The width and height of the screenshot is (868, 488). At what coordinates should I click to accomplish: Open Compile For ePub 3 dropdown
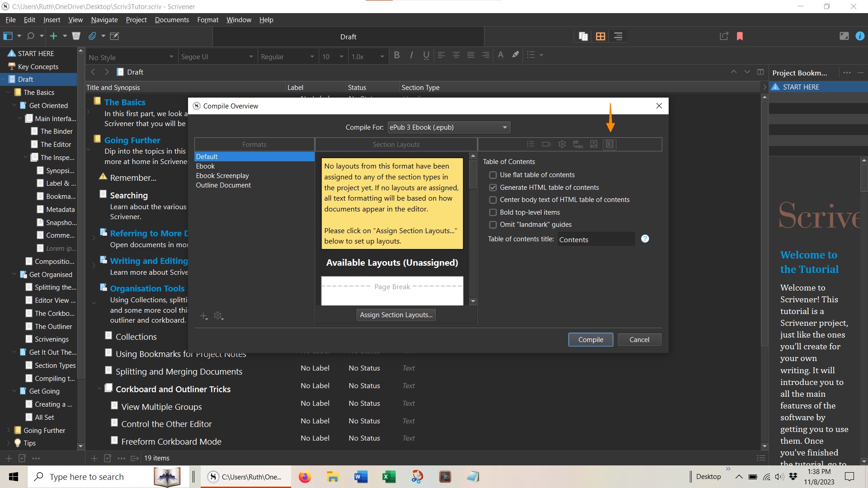(x=449, y=127)
